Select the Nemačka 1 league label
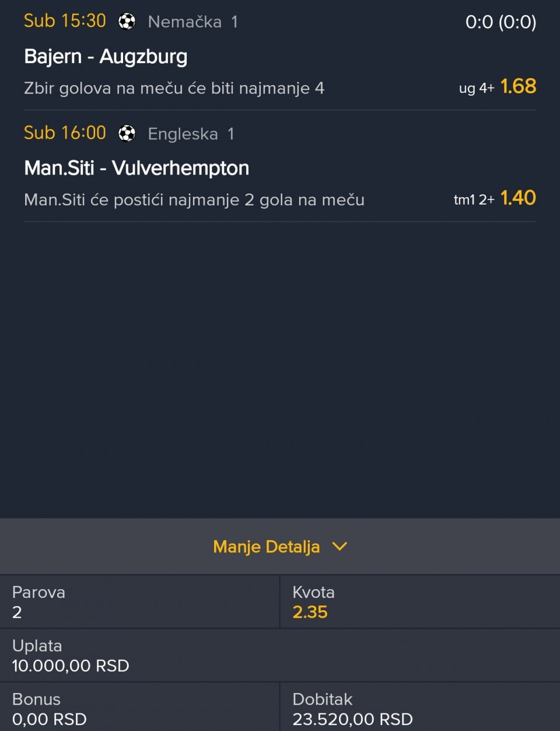 [x=192, y=22]
